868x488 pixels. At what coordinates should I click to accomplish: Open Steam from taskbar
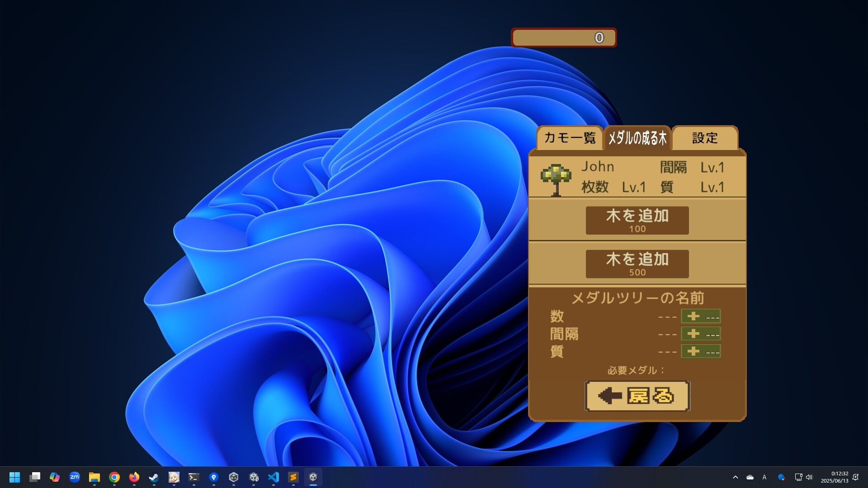(154, 477)
